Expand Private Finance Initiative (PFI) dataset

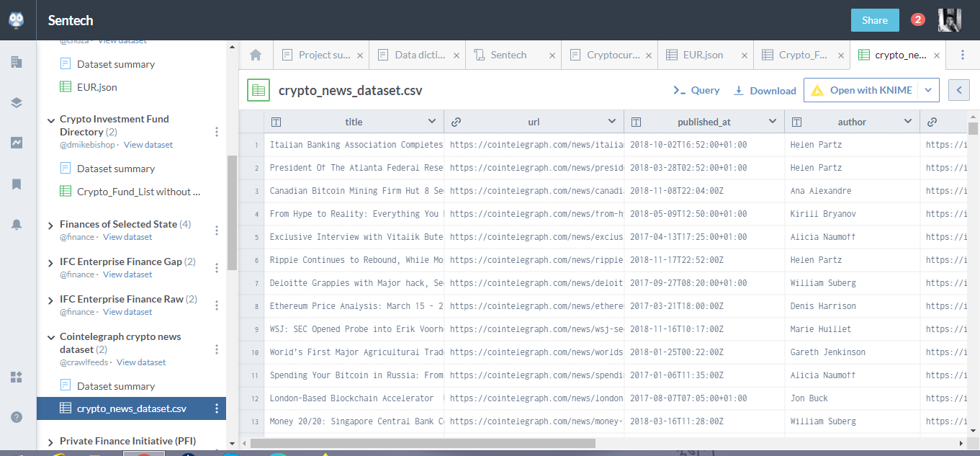[x=51, y=442]
